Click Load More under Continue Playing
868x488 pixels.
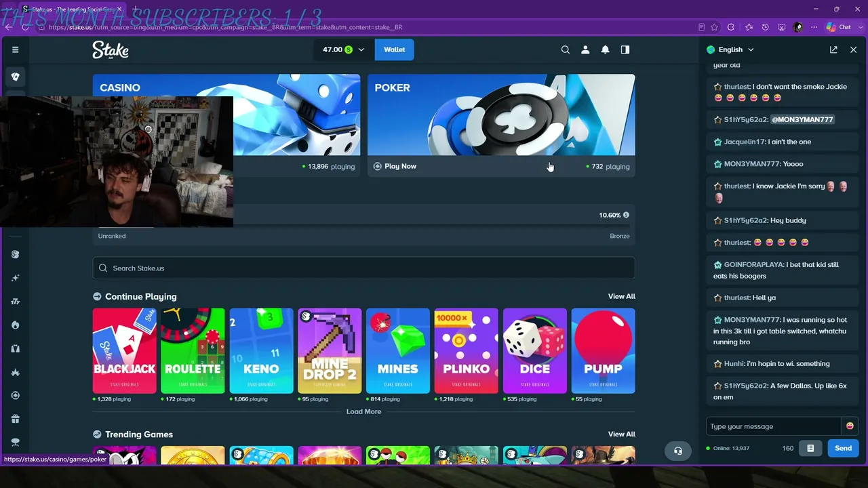(363, 411)
